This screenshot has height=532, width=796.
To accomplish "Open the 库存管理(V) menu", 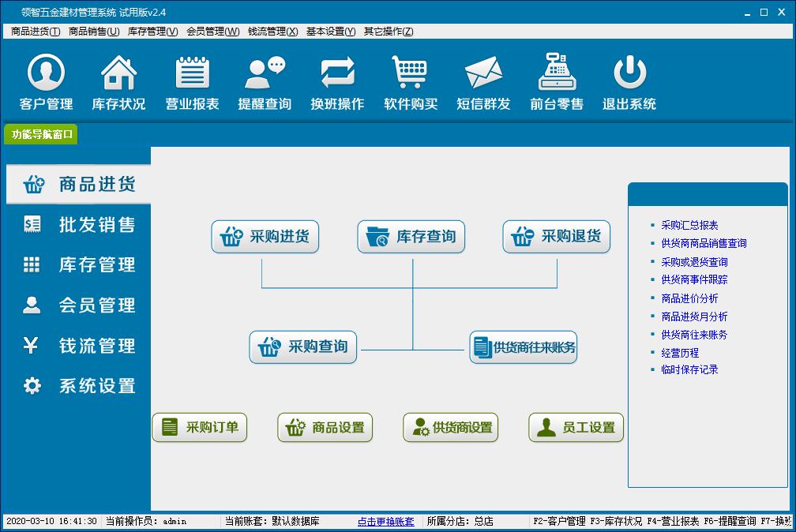I will click(153, 32).
